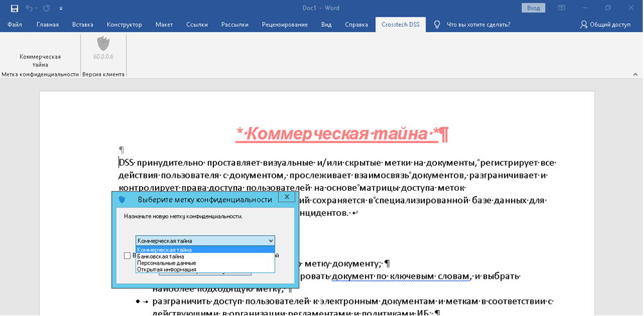Image resolution: width=644 pixels, height=316 pixels.
Task: Select Коммерческая тайна in dropdown list
Action: (x=205, y=249)
